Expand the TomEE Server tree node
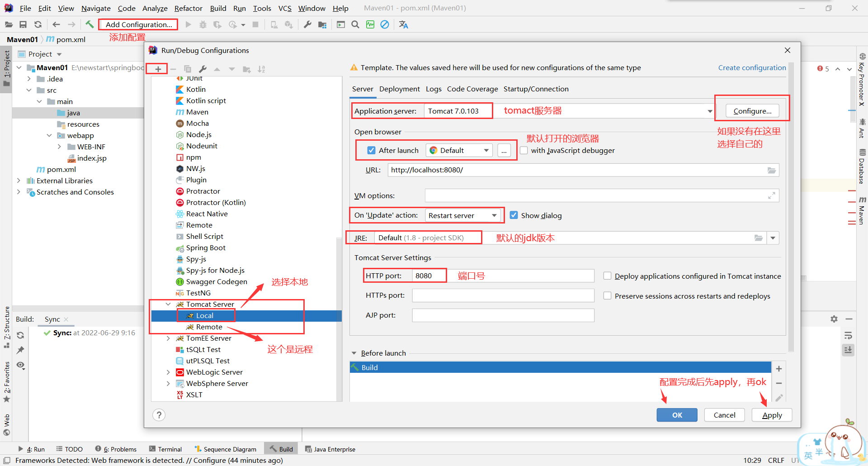This screenshot has width=868, height=466. (x=168, y=338)
